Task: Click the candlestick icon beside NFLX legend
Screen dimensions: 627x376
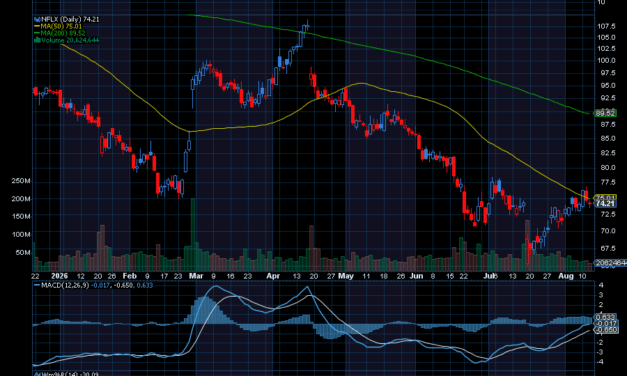Action: coord(37,19)
